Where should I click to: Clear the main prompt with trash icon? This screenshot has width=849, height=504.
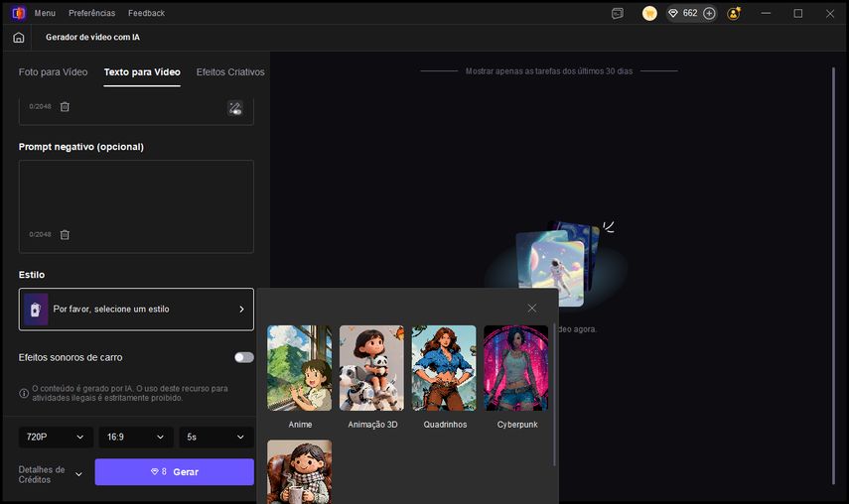pyautogui.click(x=65, y=106)
